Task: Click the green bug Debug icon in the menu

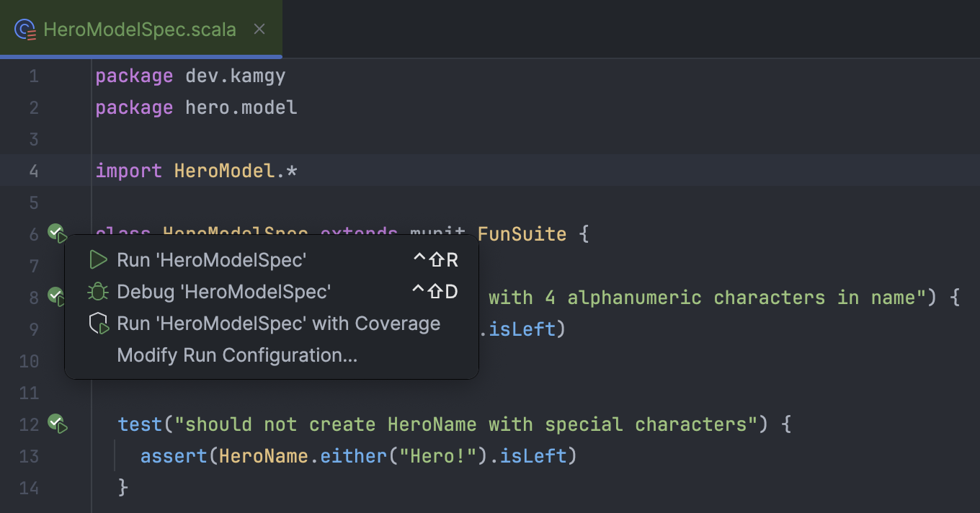Action: point(98,292)
